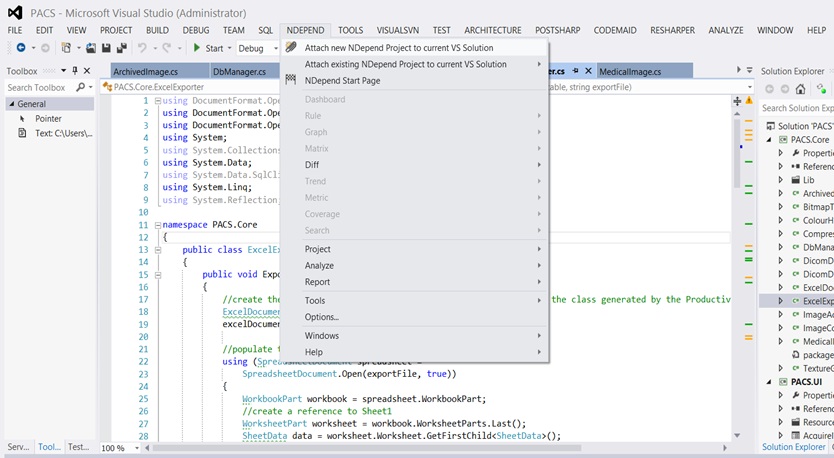
Task: Click the horizontal scrollbar of code editor
Action: point(365,448)
